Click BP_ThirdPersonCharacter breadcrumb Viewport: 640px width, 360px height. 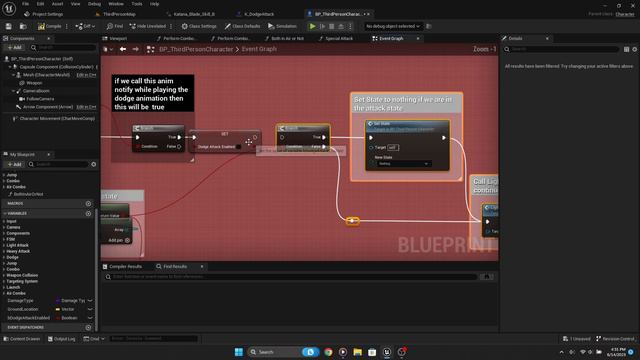[x=196, y=49]
